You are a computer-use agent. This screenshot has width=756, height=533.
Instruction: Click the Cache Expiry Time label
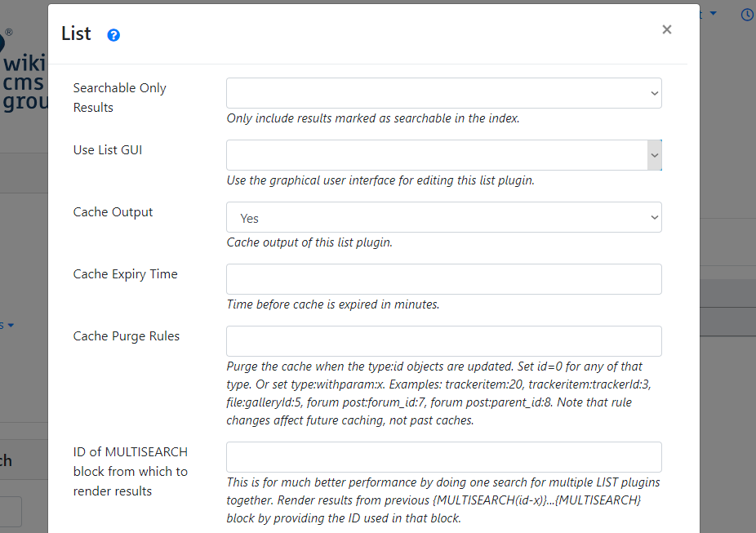pyautogui.click(x=125, y=274)
